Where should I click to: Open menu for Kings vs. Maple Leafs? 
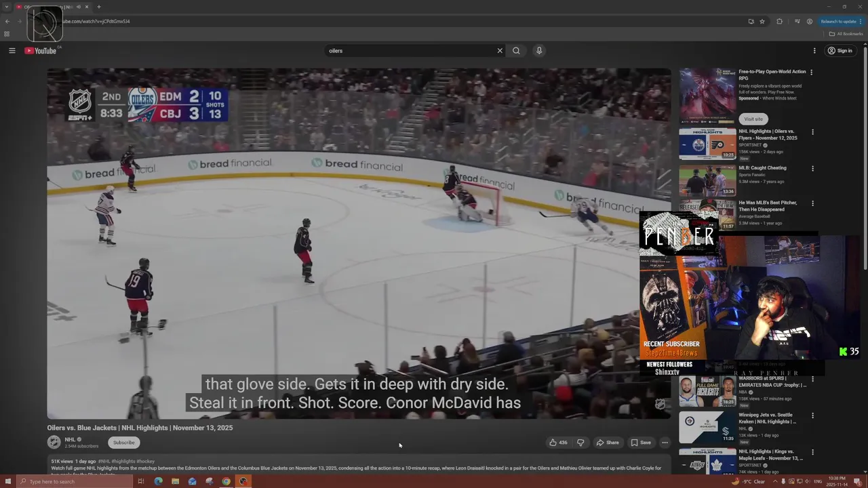812,452
